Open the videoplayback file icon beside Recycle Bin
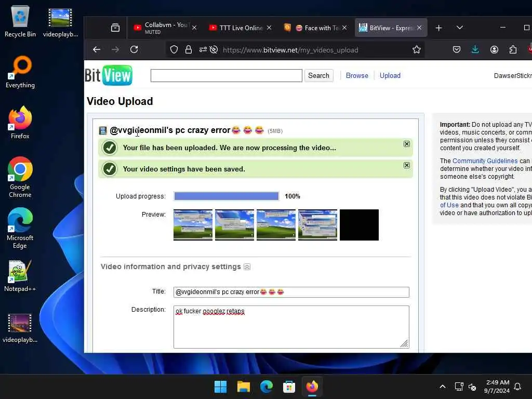This screenshot has width=532, height=399. pyautogui.click(x=60, y=21)
